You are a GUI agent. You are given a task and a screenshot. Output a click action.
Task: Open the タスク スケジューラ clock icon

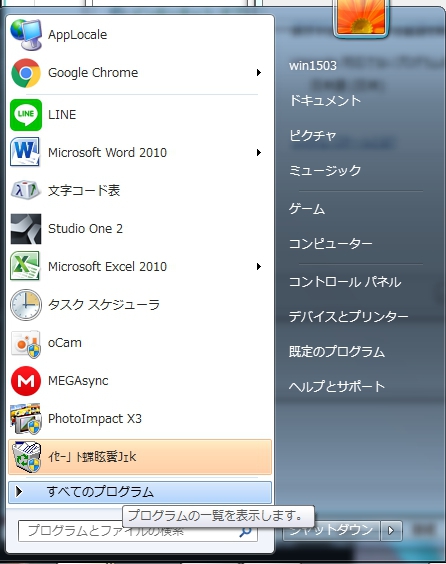pos(26,305)
